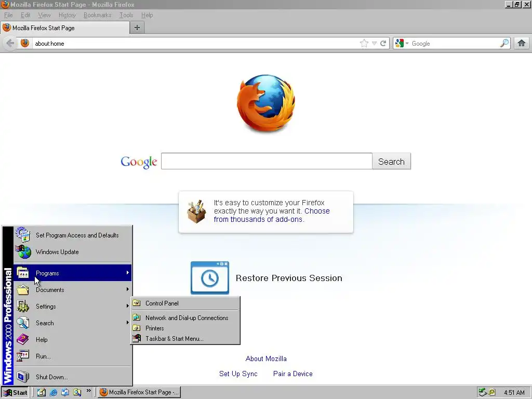Viewport: 532px width, 399px height.
Task: Click the add-ons toolbox icon in the tip box
Action: (x=196, y=212)
